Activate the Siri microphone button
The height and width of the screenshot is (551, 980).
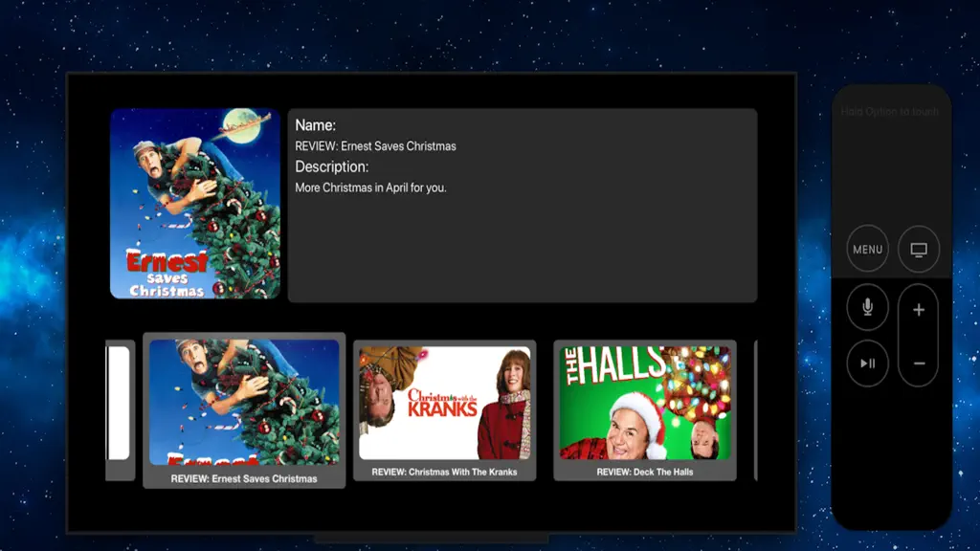coord(867,307)
